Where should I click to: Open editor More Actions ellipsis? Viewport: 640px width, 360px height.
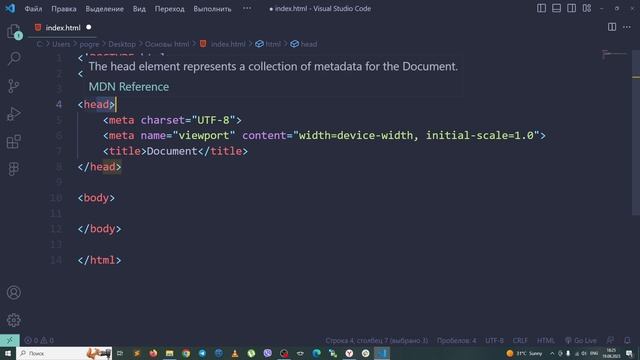pyautogui.click(x=627, y=27)
